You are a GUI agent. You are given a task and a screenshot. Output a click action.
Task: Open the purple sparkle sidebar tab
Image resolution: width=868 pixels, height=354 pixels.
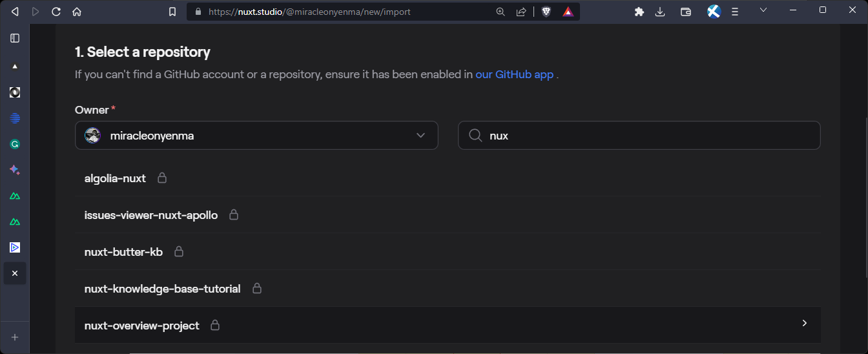[15, 170]
